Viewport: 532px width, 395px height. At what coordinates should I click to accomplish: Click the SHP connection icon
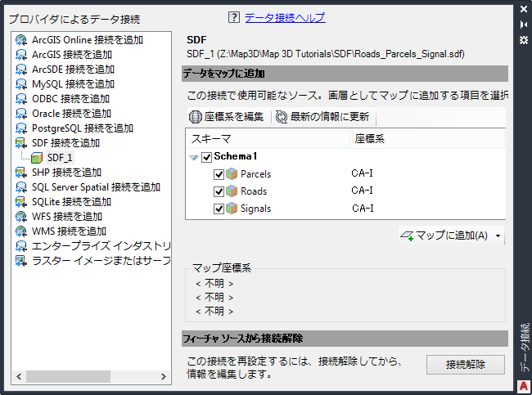(21, 173)
